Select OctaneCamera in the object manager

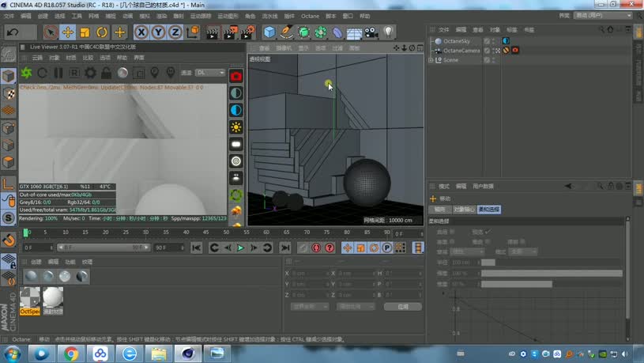(461, 51)
